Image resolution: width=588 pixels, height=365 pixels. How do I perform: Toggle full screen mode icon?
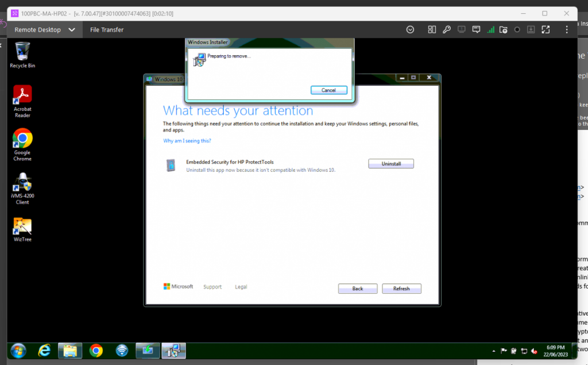(x=546, y=30)
